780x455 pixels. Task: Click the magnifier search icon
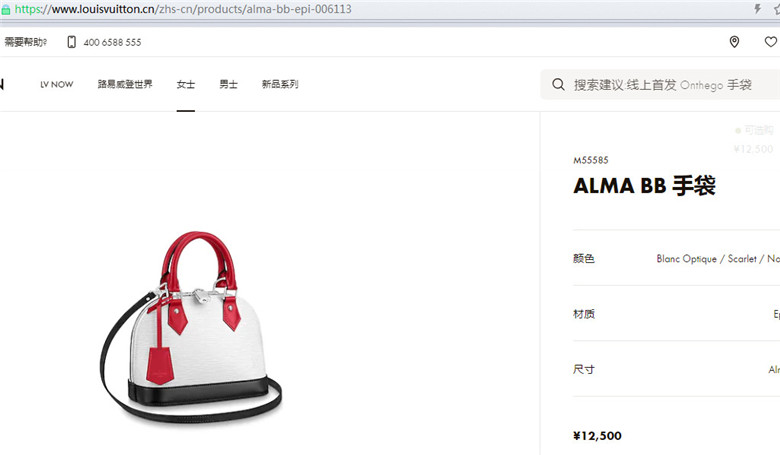(x=558, y=85)
